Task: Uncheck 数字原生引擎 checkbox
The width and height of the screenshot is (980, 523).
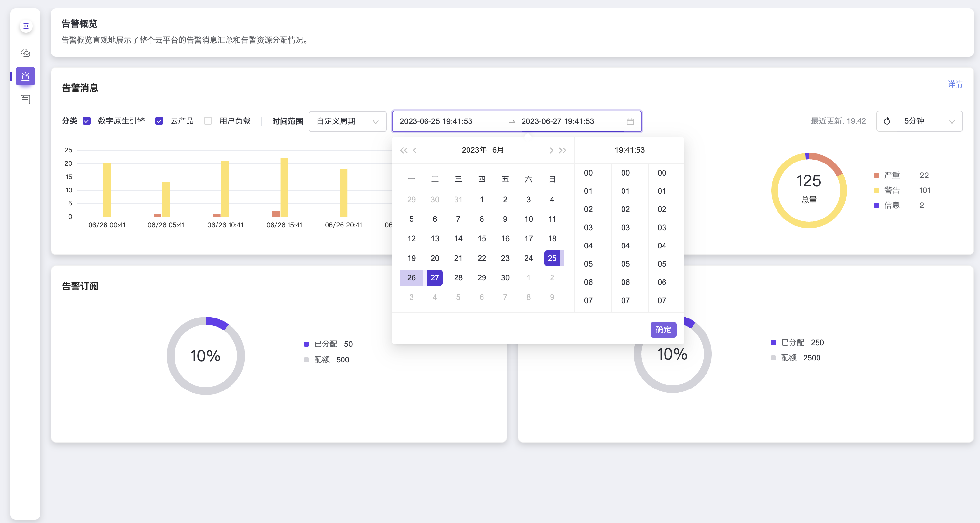Action: (87, 121)
